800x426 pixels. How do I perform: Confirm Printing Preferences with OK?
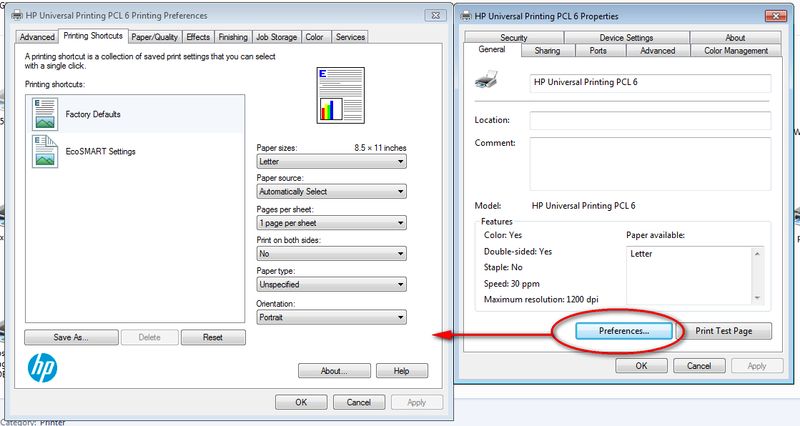pos(301,402)
